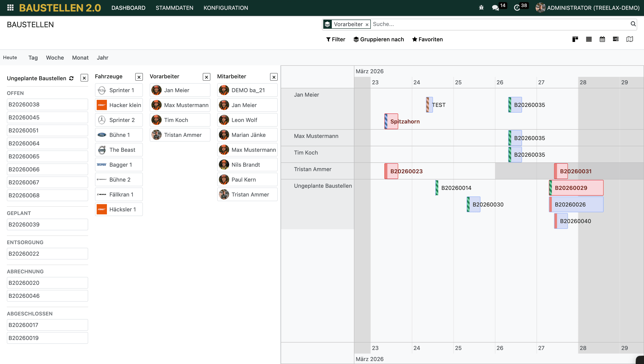Switch to map view icon
This screenshot has width=644, height=364.
pyautogui.click(x=630, y=39)
